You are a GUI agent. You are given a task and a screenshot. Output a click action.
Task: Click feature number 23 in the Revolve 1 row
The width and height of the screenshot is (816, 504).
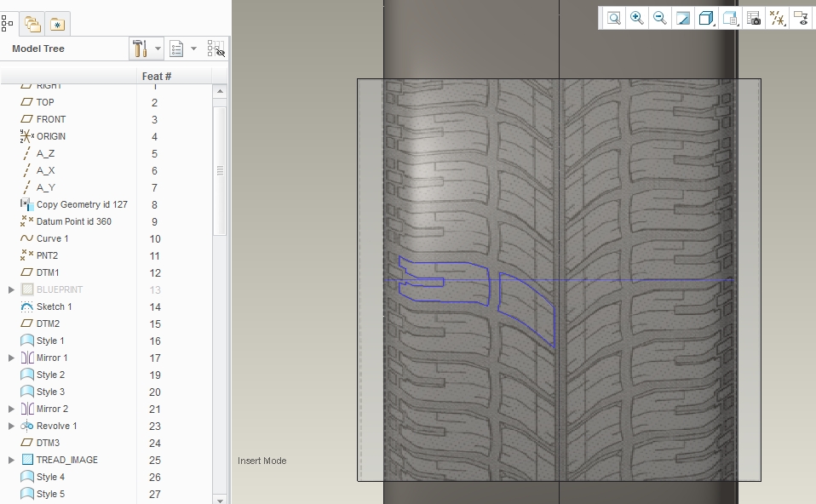tap(155, 427)
